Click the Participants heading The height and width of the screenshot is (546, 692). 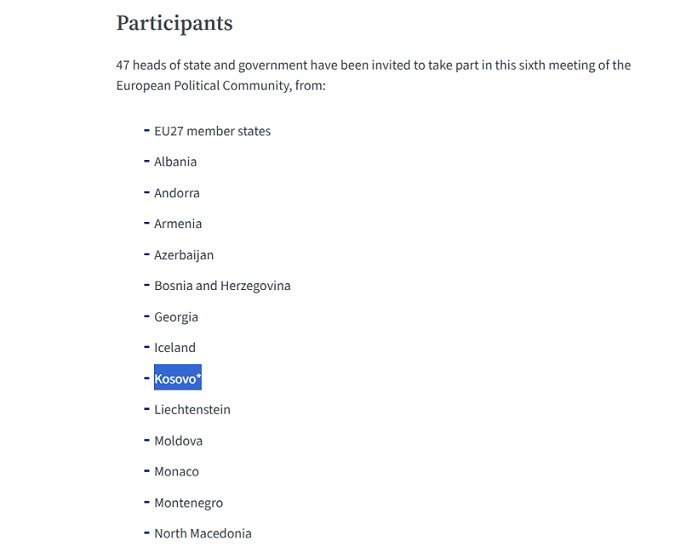[174, 23]
